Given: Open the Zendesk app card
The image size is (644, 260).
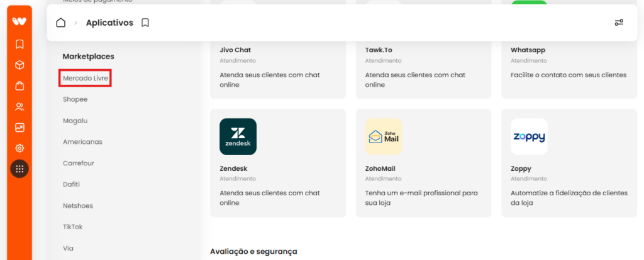Looking at the screenshot, I should (x=278, y=163).
